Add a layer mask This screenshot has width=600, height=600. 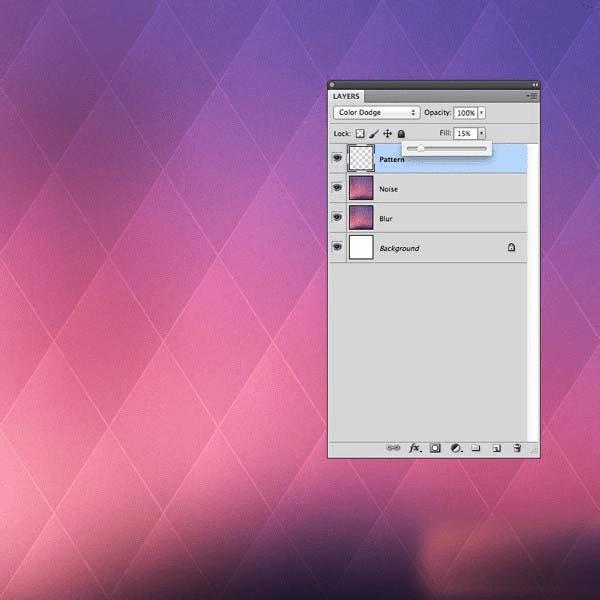(435, 448)
